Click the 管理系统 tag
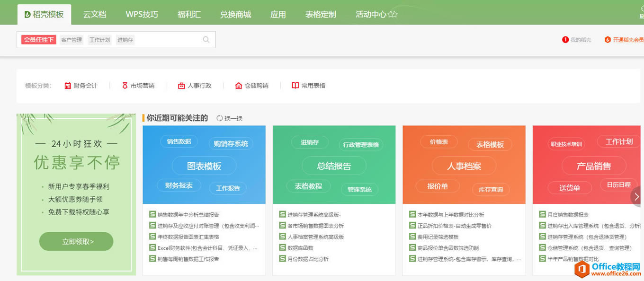Image resolution: width=644 pixels, height=281 pixels. click(x=359, y=189)
